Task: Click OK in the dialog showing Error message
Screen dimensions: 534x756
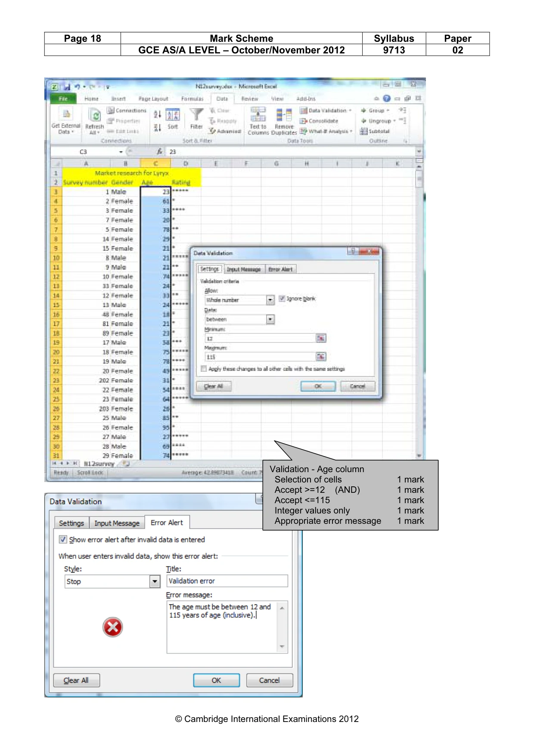Action: 216,680
